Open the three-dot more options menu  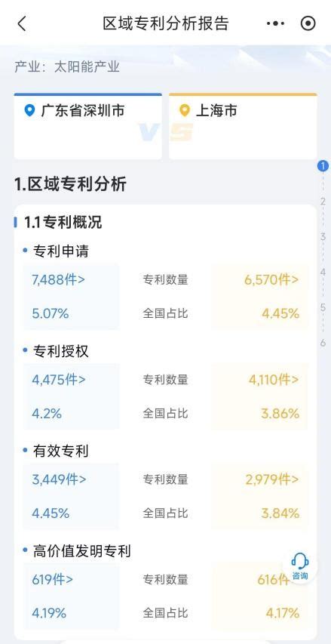pyautogui.click(x=276, y=23)
